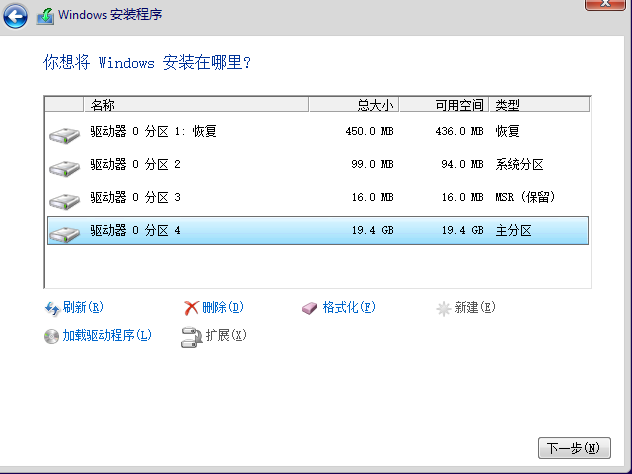The width and height of the screenshot is (632, 474).
Task: Sort by the 总大小 column header
Action: click(x=354, y=105)
